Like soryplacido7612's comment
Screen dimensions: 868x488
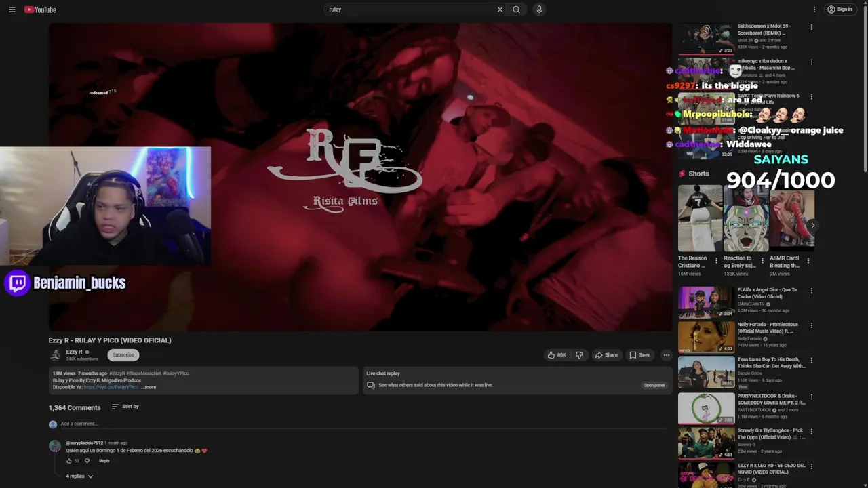[x=68, y=461]
